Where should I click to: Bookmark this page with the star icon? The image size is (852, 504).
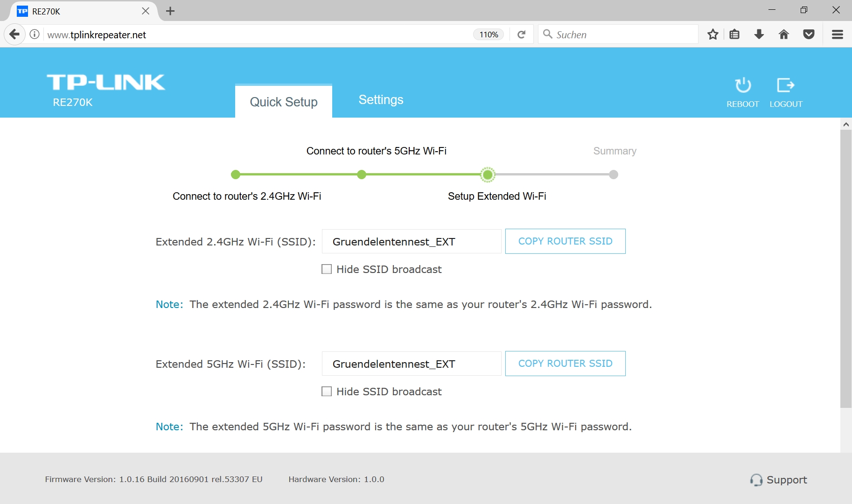[x=712, y=35]
